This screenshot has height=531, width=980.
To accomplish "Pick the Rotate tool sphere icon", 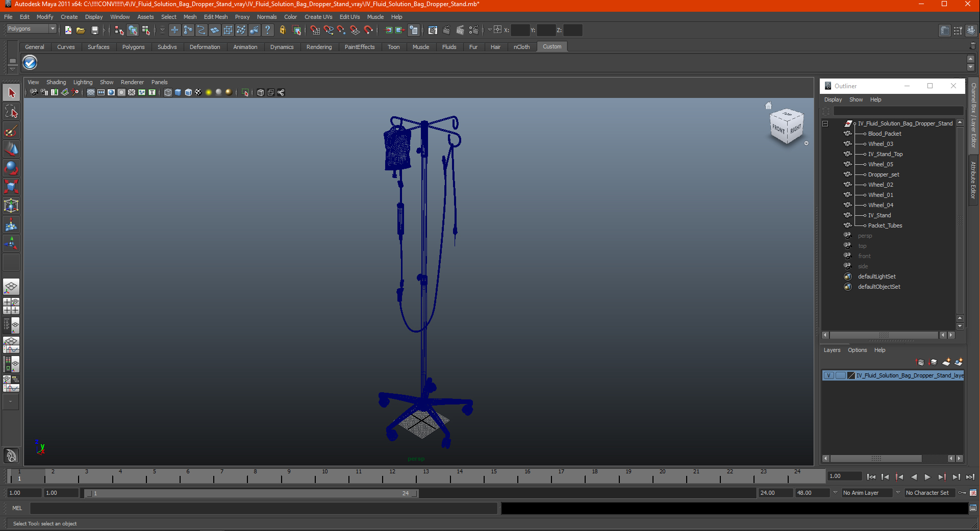I will click(11, 168).
